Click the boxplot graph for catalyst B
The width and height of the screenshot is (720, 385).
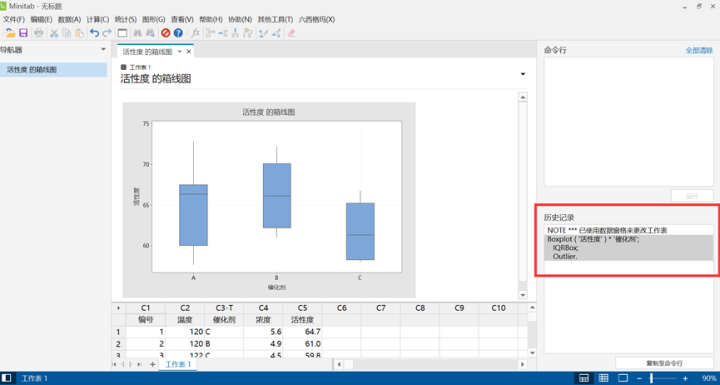point(276,196)
